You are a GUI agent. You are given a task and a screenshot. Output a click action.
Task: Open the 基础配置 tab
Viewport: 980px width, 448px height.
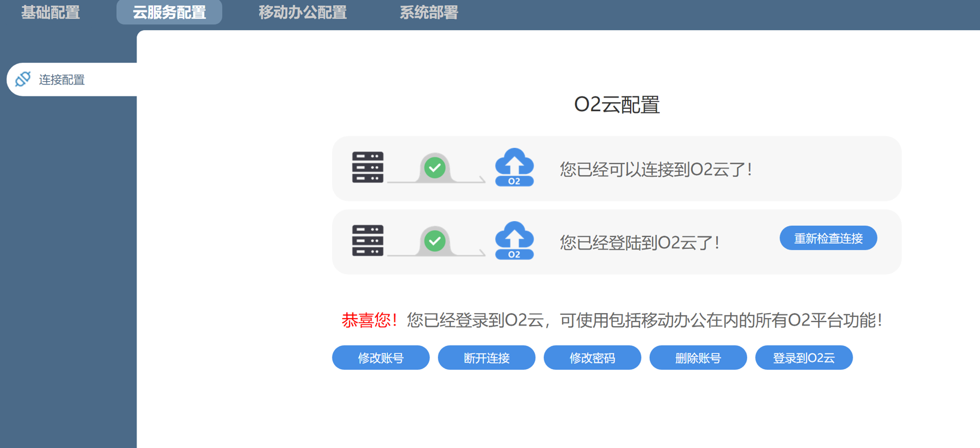click(50, 12)
